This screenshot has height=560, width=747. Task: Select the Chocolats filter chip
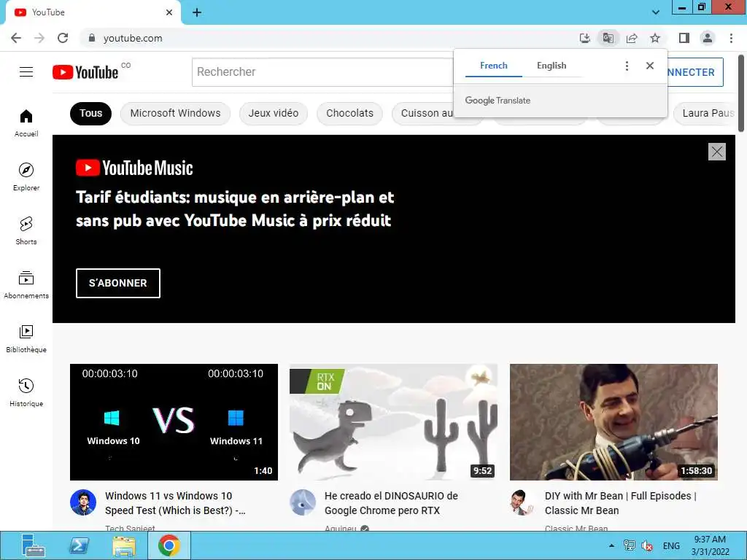[x=349, y=113]
